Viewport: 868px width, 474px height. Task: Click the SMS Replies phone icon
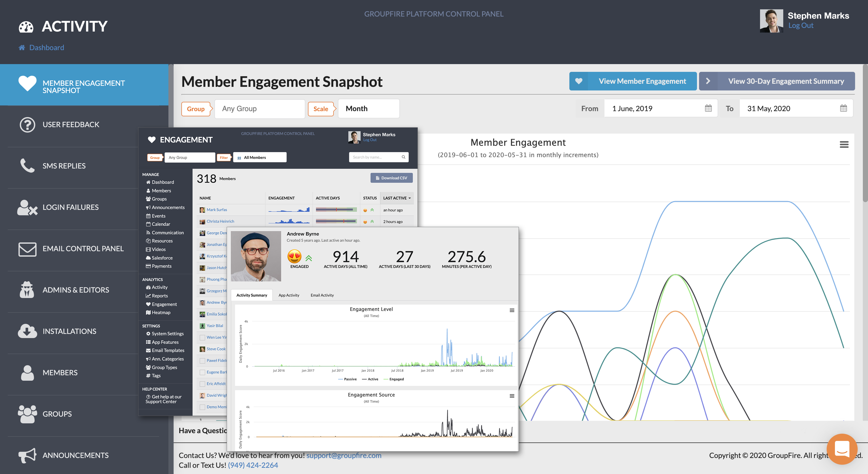click(27, 165)
